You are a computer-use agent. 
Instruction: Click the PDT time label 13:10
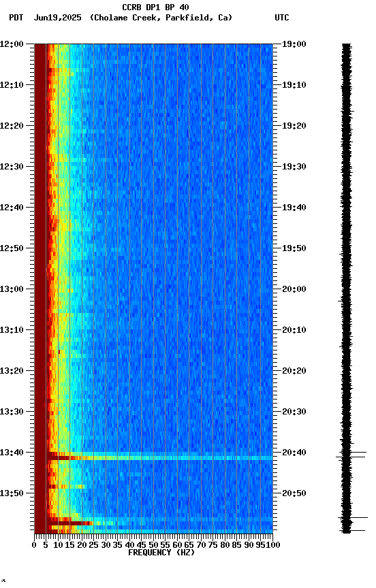click(x=12, y=330)
